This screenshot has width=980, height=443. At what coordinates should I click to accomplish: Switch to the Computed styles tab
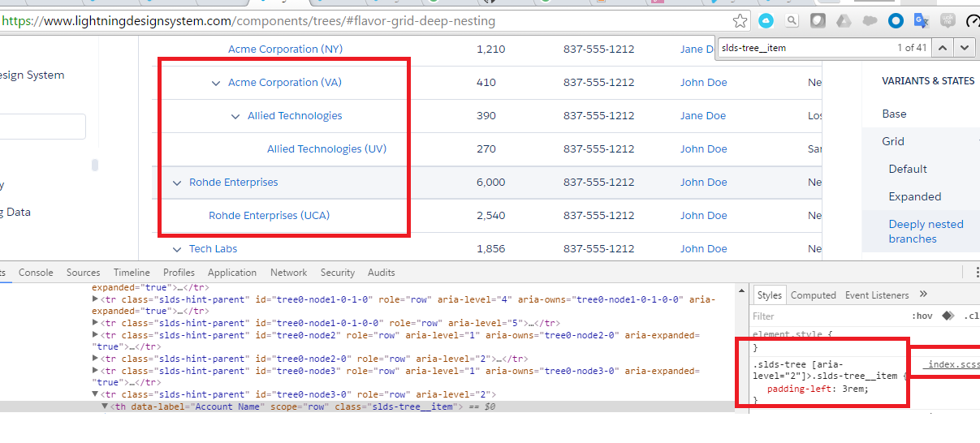(813, 295)
